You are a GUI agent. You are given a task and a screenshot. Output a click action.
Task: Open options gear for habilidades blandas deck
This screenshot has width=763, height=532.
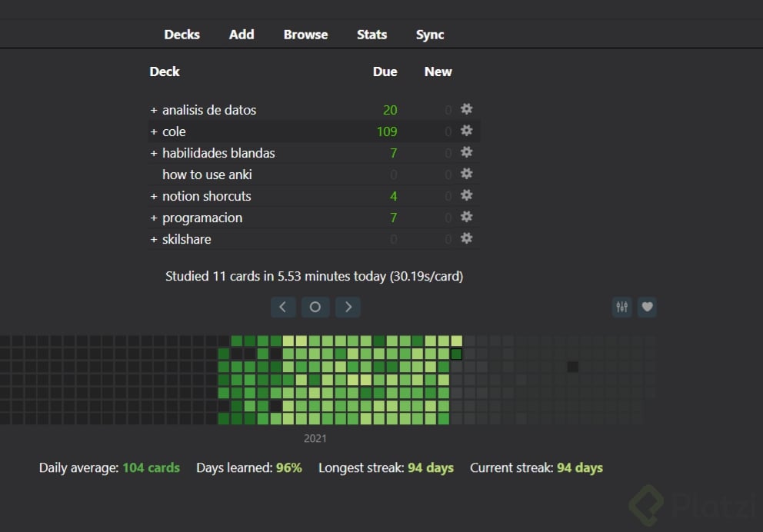tap(466, 152)
